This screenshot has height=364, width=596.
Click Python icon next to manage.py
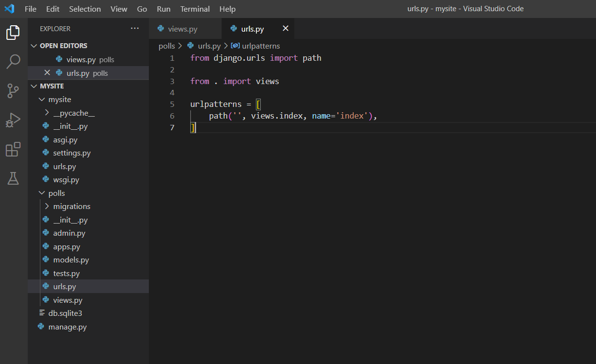(x=41, y=327)
